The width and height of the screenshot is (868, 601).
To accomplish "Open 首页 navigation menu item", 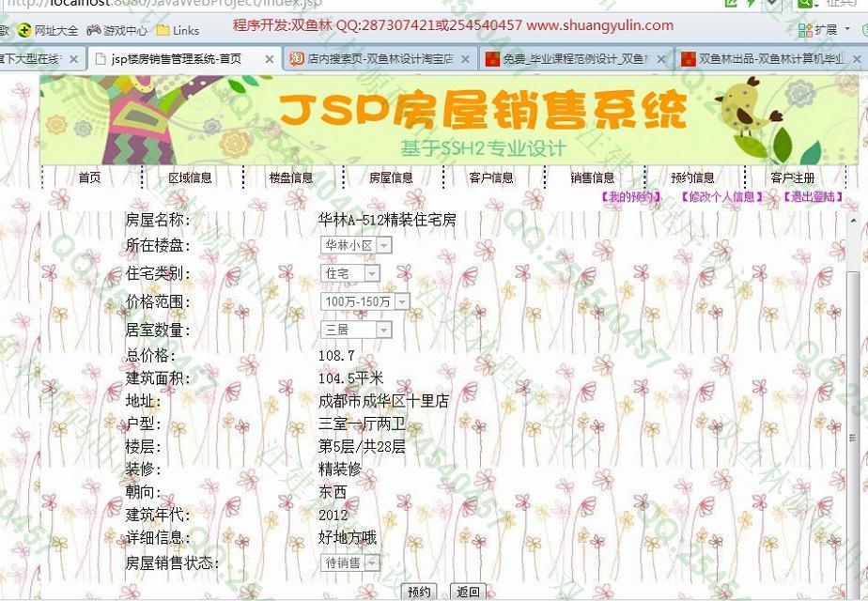I will (x=89, y=177).
